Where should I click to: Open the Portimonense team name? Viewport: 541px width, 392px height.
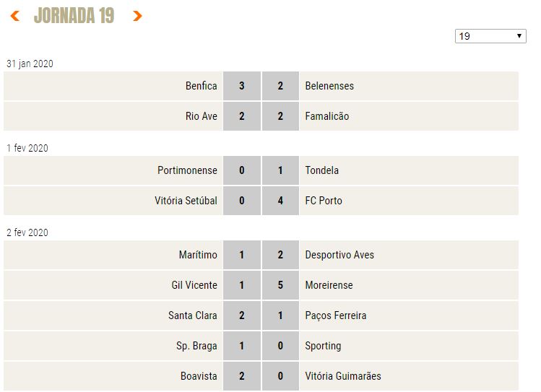187,170
